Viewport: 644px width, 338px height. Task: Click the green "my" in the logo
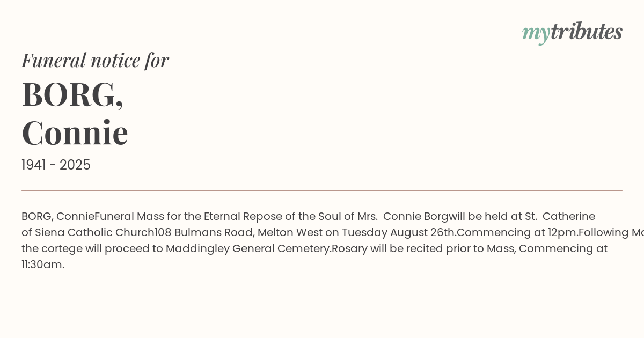[536, 33]
